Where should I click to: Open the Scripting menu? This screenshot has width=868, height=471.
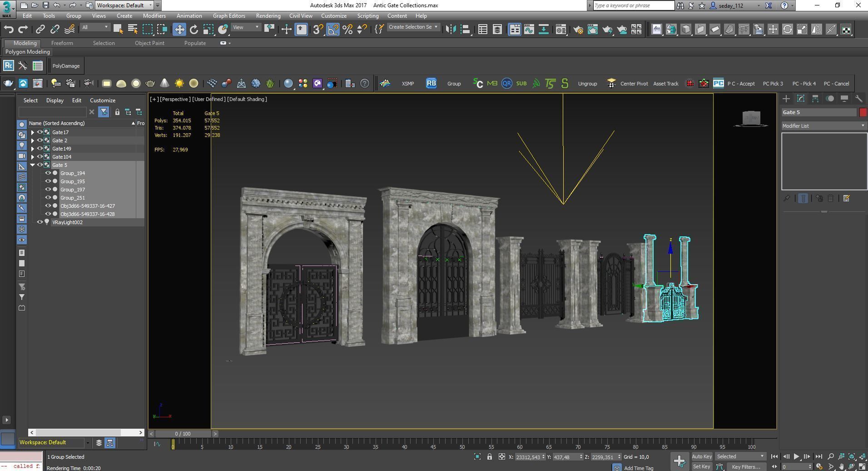coord(367,16)
